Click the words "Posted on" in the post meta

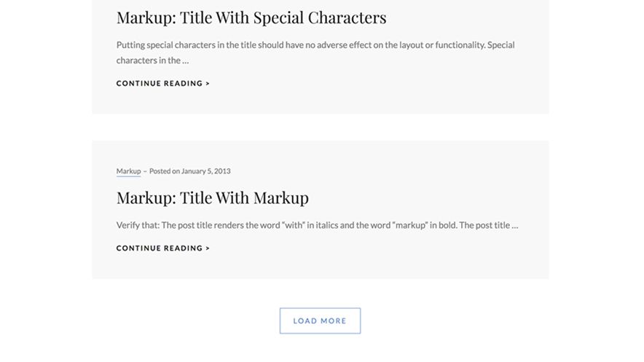pyautogui.click(x=165, y=171)
